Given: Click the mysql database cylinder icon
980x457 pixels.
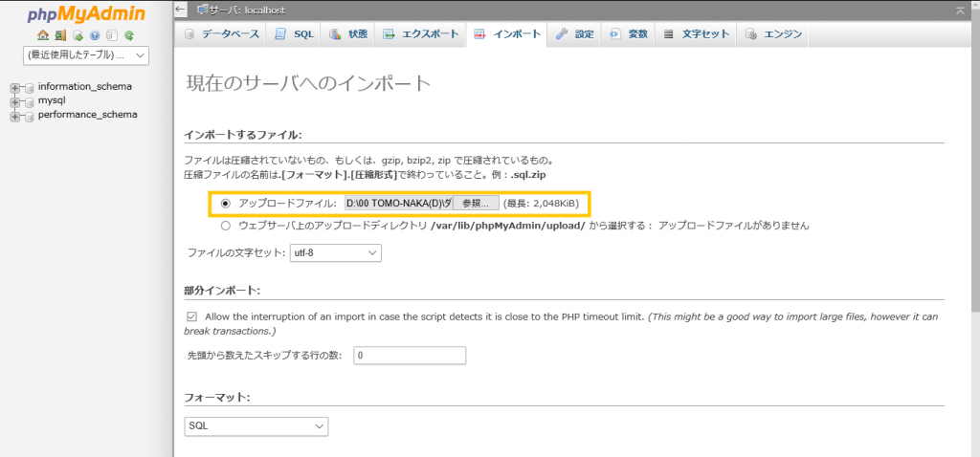Looking at the screenshot, I should coord(30,101).
